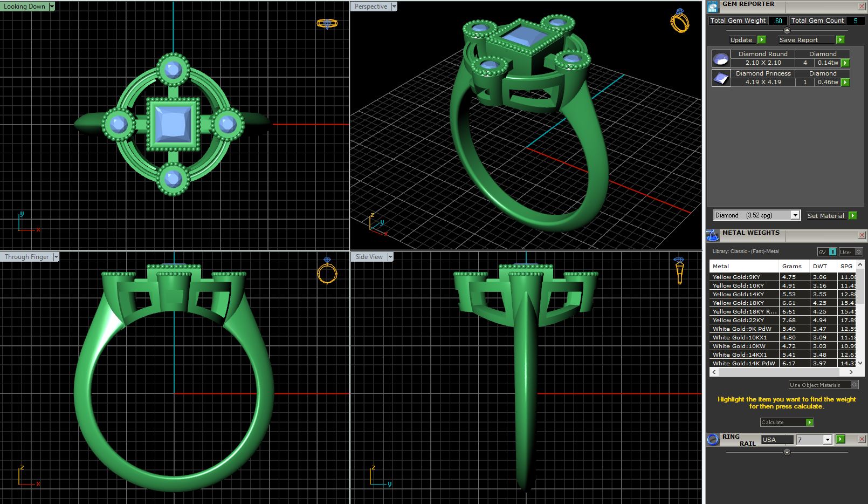The width and height of the screenshot is (868, 504).
Task: Open the Looking Down viewport label
Action: 25,6
